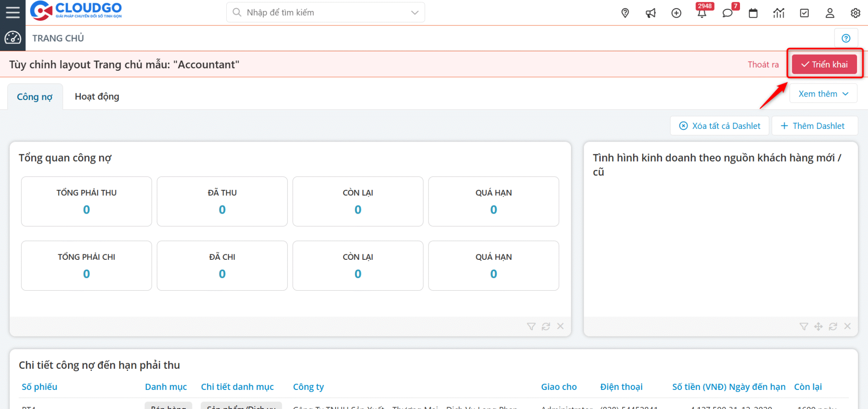Filter the Tổng quan công nợ dashlet
The width and height of the screenshot is (868, 409).
click(531, 326)
